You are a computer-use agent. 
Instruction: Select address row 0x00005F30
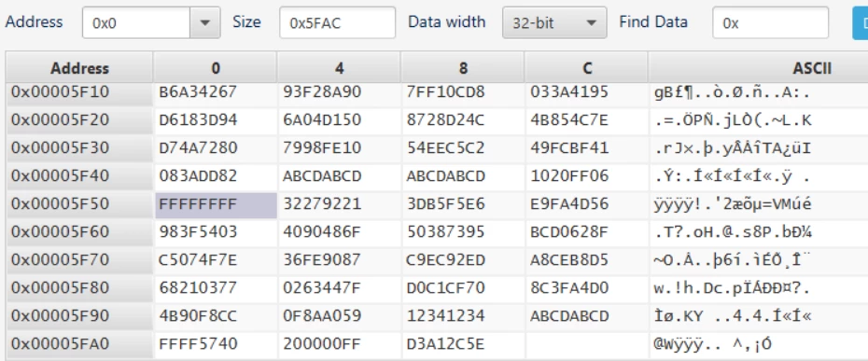click(79, 148)
